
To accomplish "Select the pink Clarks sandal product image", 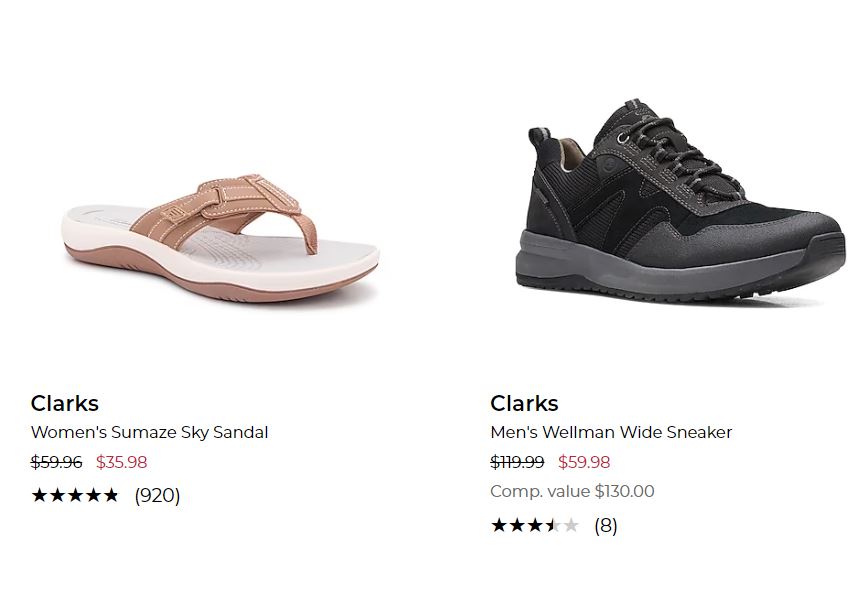I will point(220,238).
